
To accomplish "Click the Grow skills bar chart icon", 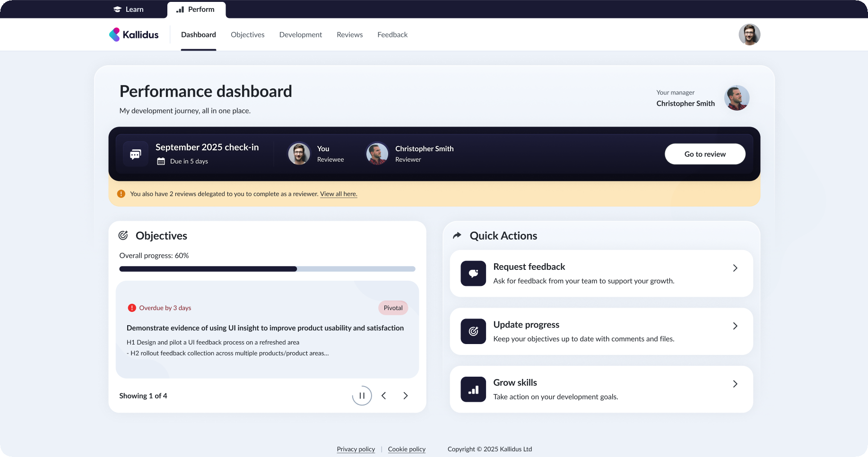I will pos(473,389).
